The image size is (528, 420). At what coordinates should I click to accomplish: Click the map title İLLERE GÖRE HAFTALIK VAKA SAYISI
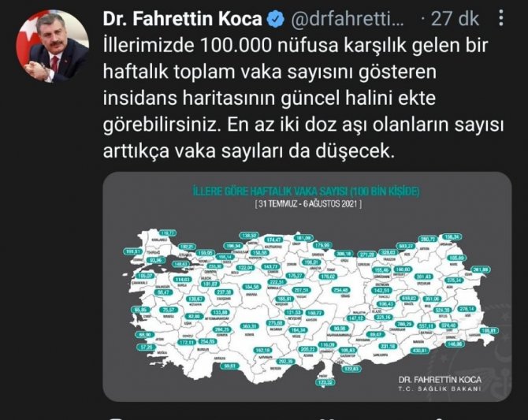coord(306,191)
